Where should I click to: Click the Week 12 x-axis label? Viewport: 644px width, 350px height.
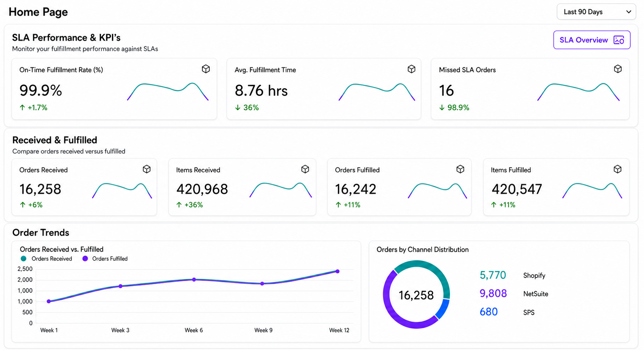(339, 330)
